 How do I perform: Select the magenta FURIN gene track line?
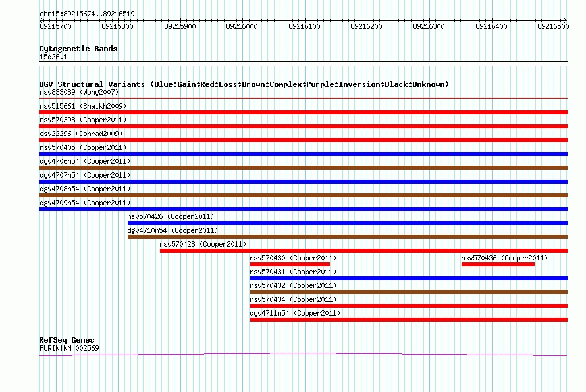[303, 354]
